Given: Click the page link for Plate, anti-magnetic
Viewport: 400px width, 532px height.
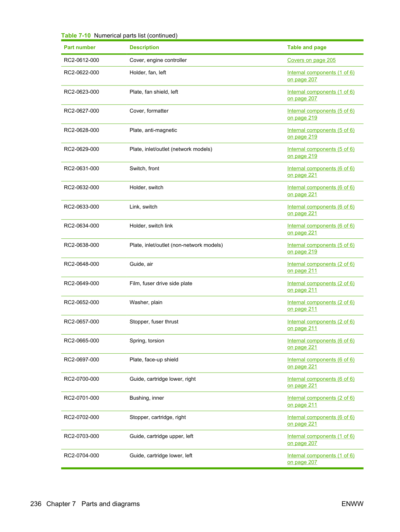Looking at the screenshot, I should coord(321,133).
